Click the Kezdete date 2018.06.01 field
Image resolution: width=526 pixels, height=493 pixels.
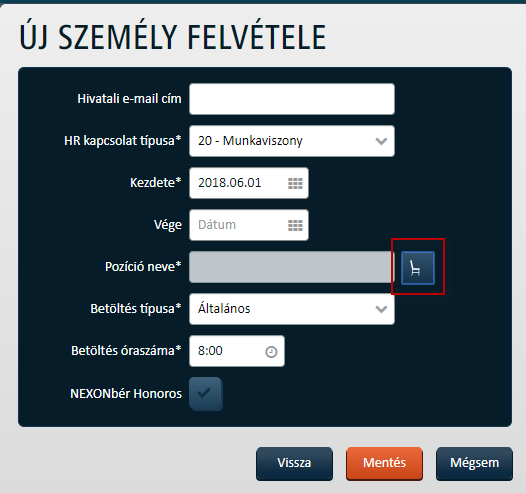coord(249,183)
